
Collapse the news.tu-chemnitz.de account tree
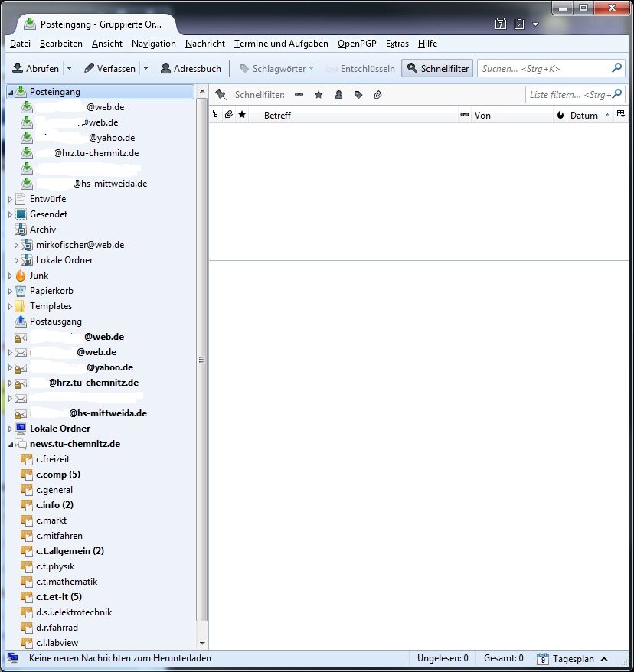(11, 444)
